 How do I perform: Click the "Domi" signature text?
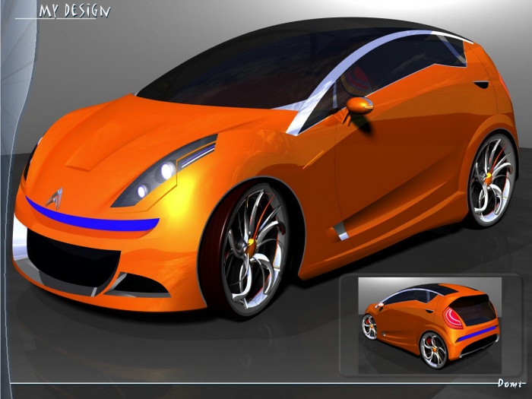point(510,383)
